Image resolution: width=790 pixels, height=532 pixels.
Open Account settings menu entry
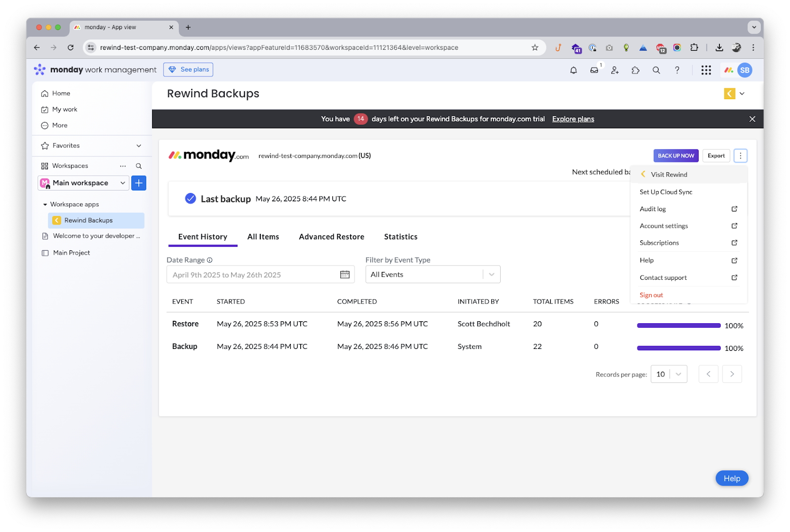coord(689,226)
